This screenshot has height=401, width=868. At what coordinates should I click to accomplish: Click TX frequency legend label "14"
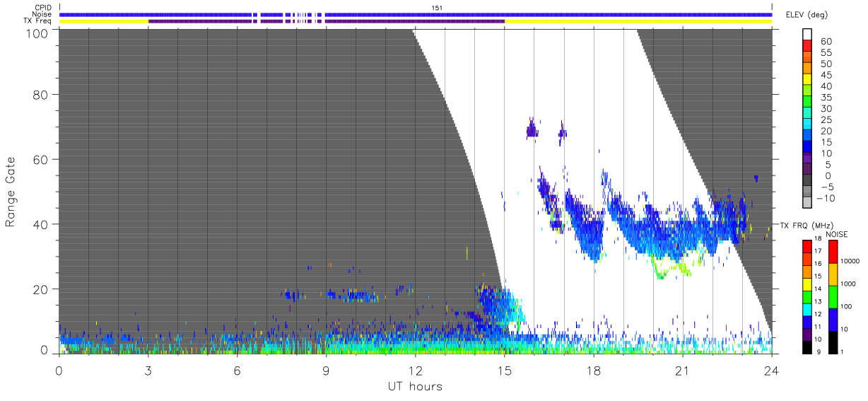819,289
